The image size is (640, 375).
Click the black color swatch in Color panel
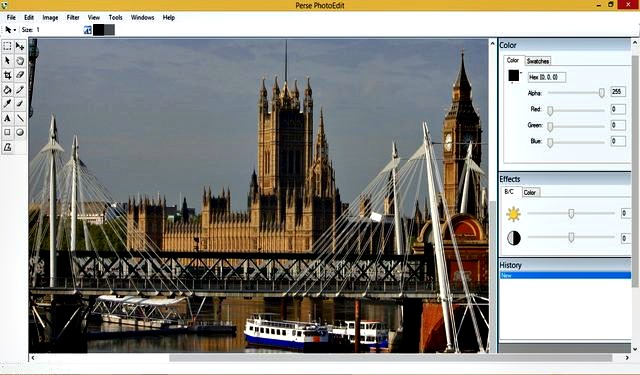[x=513, y=75]
